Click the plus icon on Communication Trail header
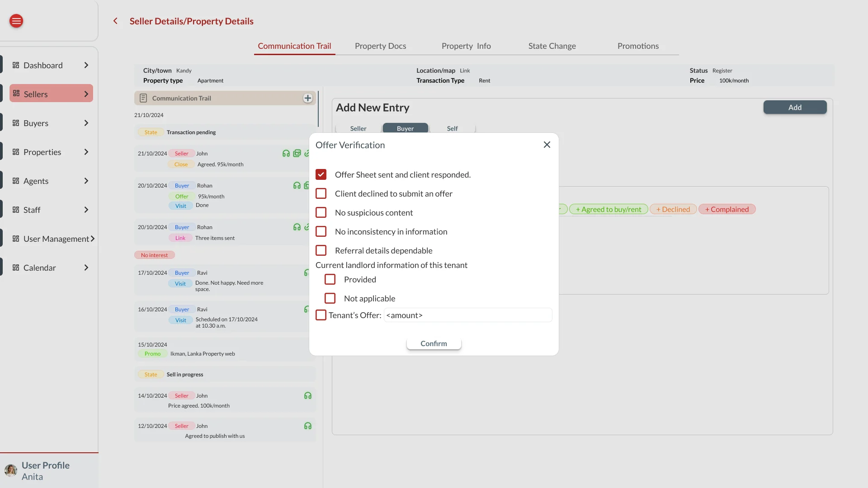The image size is (868, 488). [308, 98]
